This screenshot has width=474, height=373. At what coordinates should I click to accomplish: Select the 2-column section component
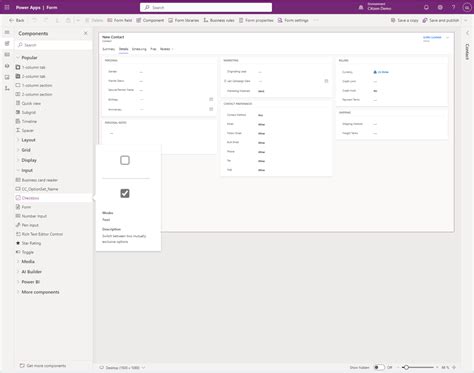pos(34,94)
